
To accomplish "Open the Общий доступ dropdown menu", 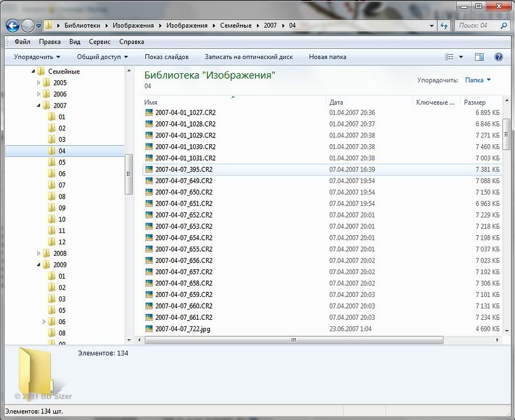I will [x=102, y=57].
